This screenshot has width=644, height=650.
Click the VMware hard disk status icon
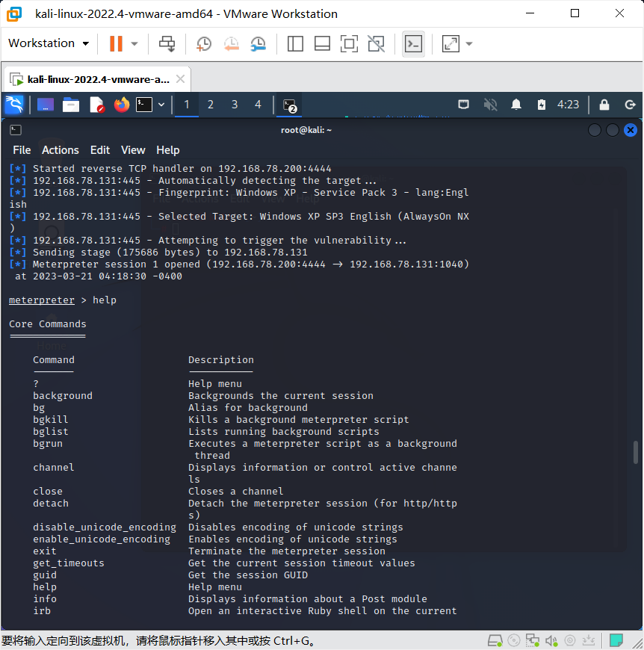(495, 641)
